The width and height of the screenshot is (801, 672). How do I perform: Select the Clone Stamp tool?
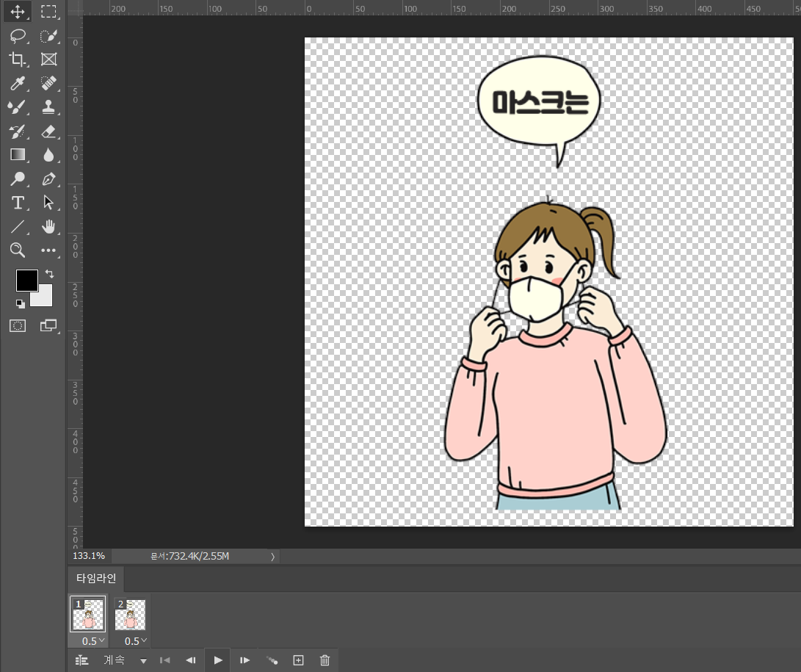[x=49, y=106]
